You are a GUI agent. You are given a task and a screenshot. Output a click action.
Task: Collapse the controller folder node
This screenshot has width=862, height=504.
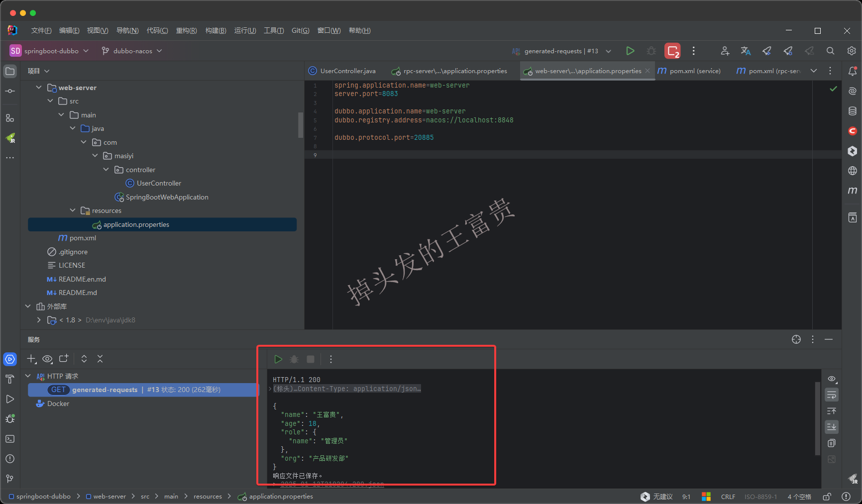coord(106,170)
